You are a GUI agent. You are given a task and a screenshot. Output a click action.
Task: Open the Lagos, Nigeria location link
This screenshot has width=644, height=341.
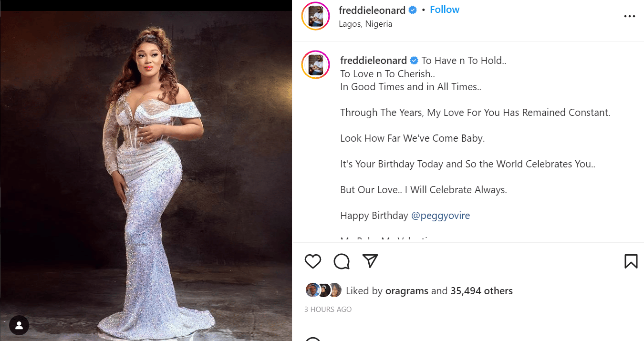(365, 24)
